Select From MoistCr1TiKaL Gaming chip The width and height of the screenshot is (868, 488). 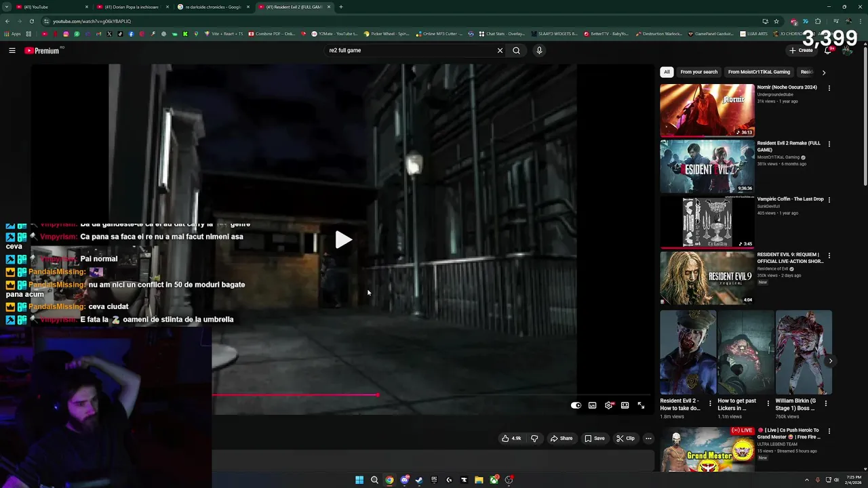tap(759, 72)
